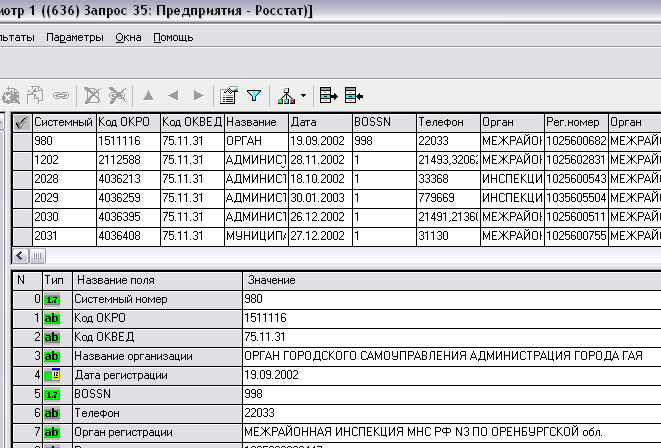Click the greyed unlink scissors icon
The width and height of the screenshot is (661, 448).
tap(118, 96)
